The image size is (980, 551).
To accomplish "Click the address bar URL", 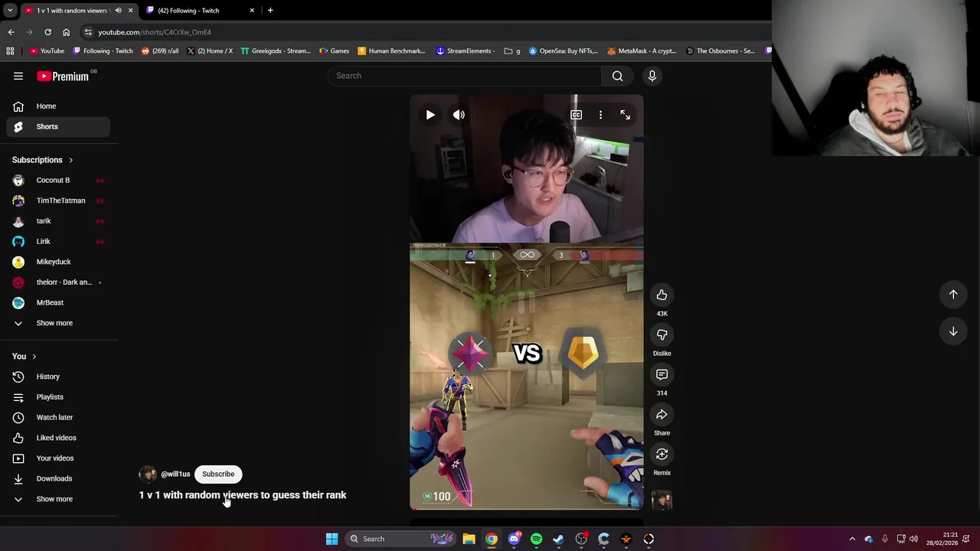I will [155, 32].
